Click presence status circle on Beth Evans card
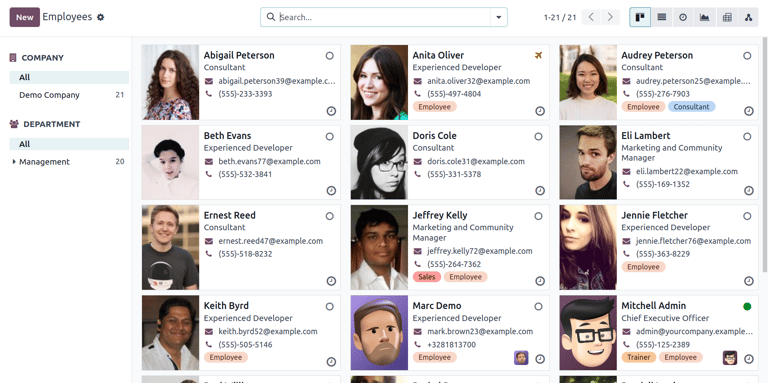768x383 pixels. tap(330, 136)
